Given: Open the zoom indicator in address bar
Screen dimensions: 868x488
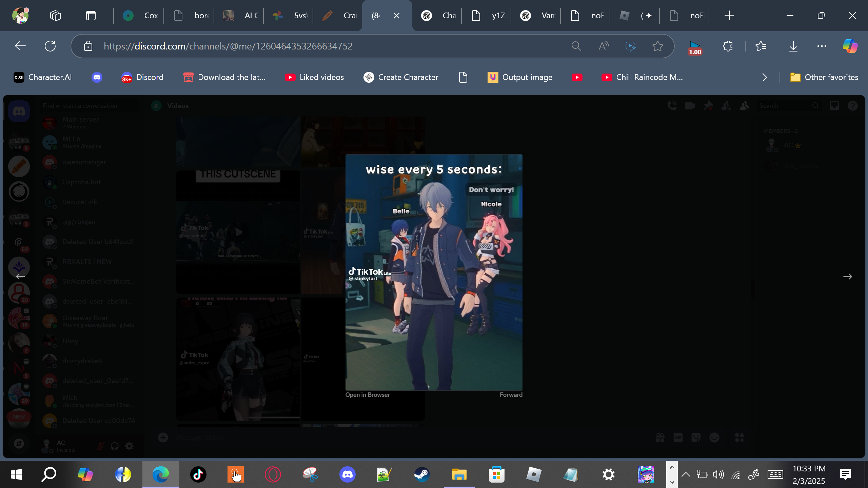Looking at the screenshot, I should click(576, 46).
